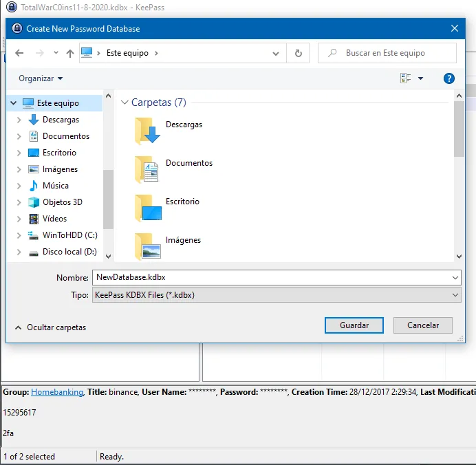Select Imágenes in the navigation tree
Screen dimensions: 476x465
point(60,169)
